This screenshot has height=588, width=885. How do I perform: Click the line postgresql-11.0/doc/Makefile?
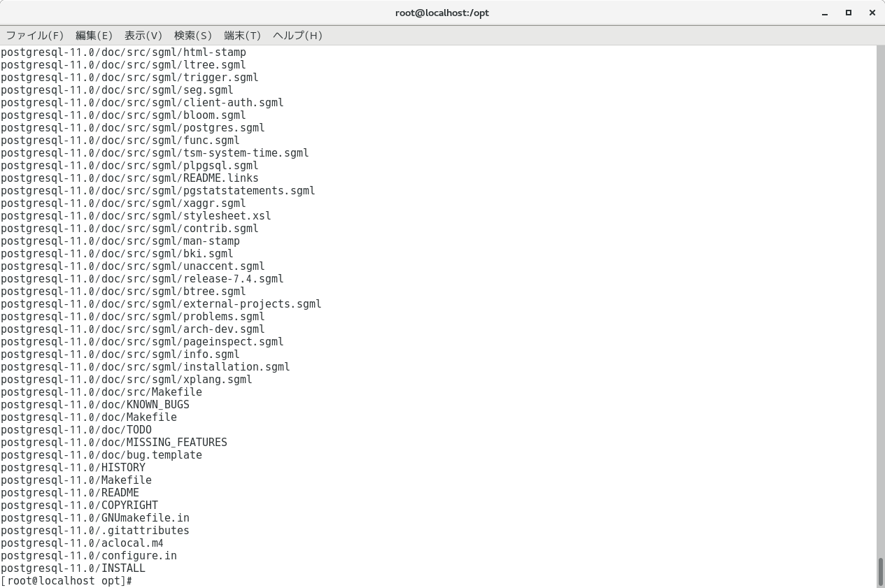[89, 417]
